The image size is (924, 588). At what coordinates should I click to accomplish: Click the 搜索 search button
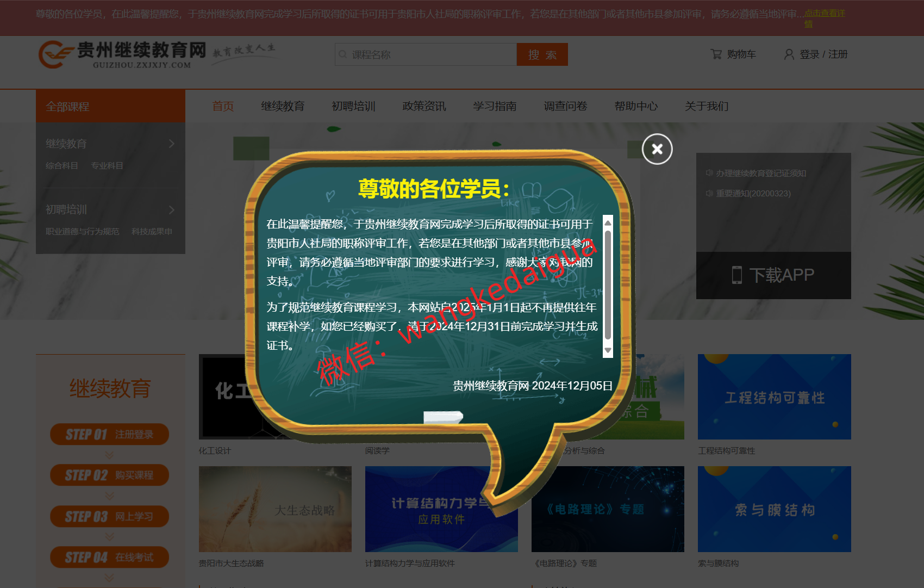click(542, 54)
